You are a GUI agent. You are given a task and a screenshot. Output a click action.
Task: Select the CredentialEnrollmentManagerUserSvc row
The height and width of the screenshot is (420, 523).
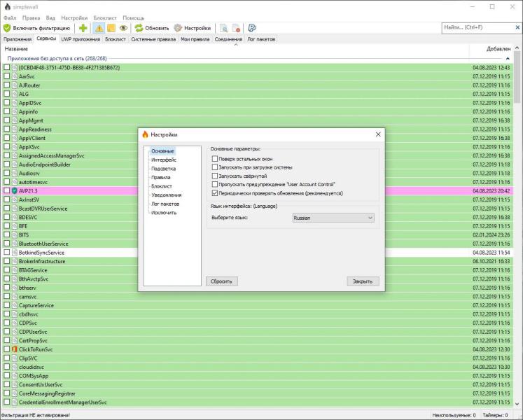[257, 402]
